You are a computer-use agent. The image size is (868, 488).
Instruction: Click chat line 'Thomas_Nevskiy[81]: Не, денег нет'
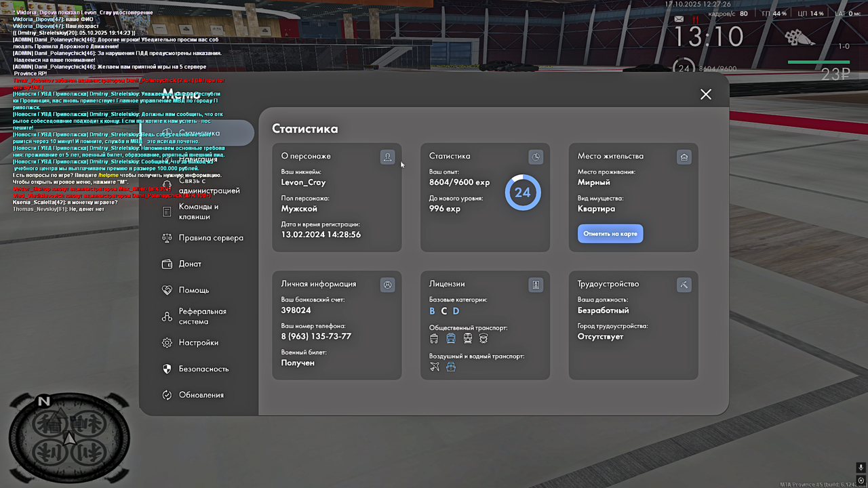tap(58, 209)
